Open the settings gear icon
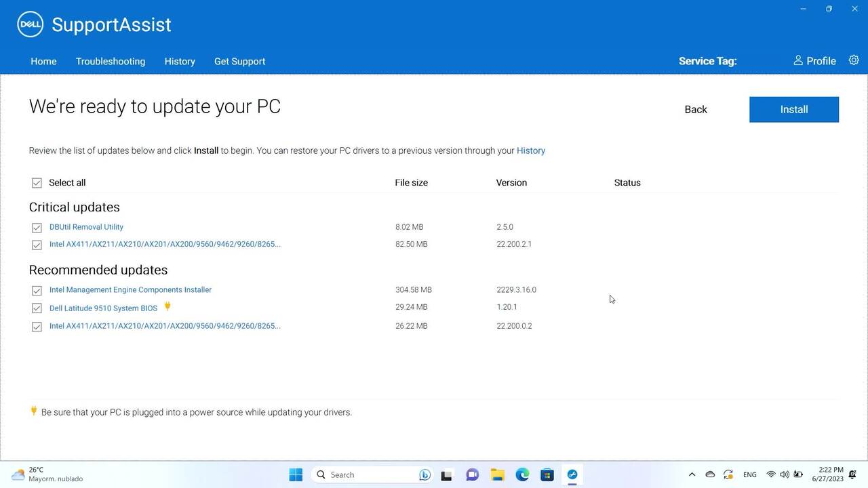Viewport: 868px width, 488px height. point(854,60)
